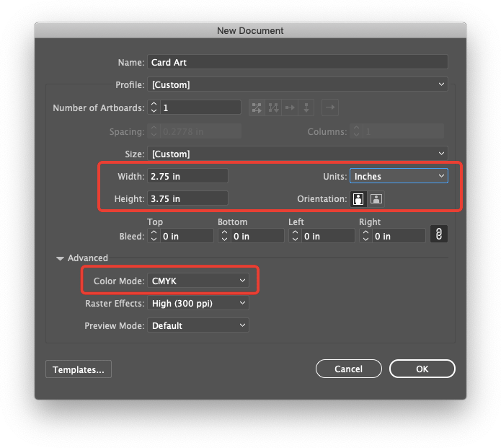501x448 pixels.
Task: Click the Left bleed stepper arrows
Action: 295,236
